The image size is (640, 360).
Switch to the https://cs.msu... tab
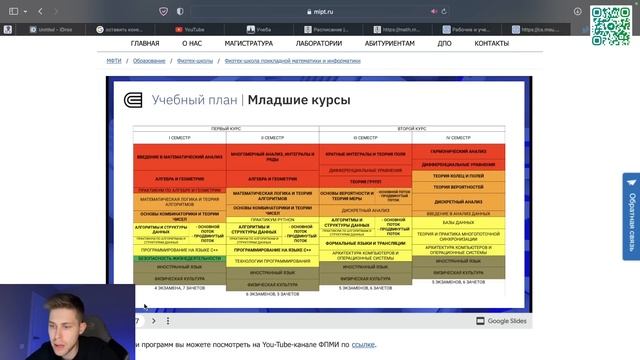tap(536, 29)
